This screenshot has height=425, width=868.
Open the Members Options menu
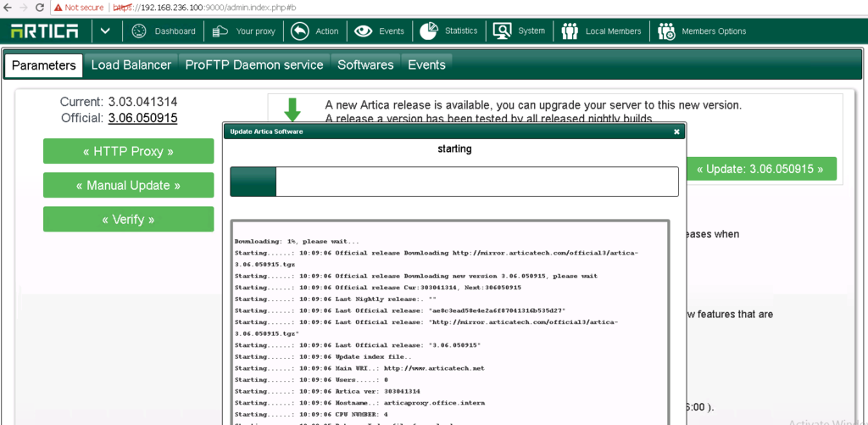tap(714, 31)
